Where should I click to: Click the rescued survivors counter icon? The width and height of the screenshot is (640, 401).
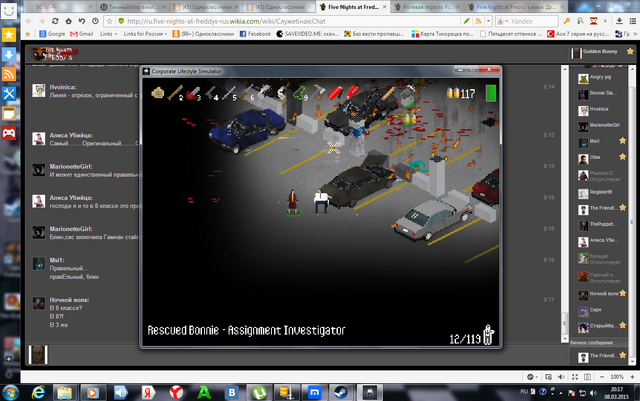tap(489, 335)
